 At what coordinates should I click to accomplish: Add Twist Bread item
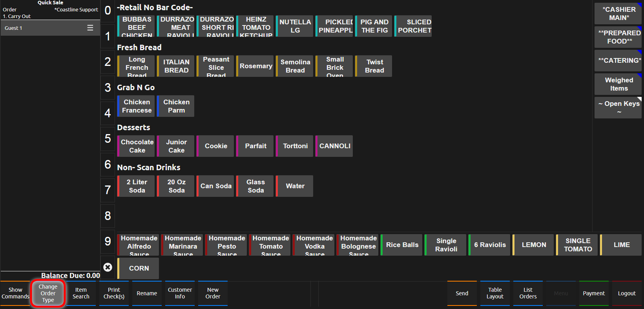(x=374, y=66)
